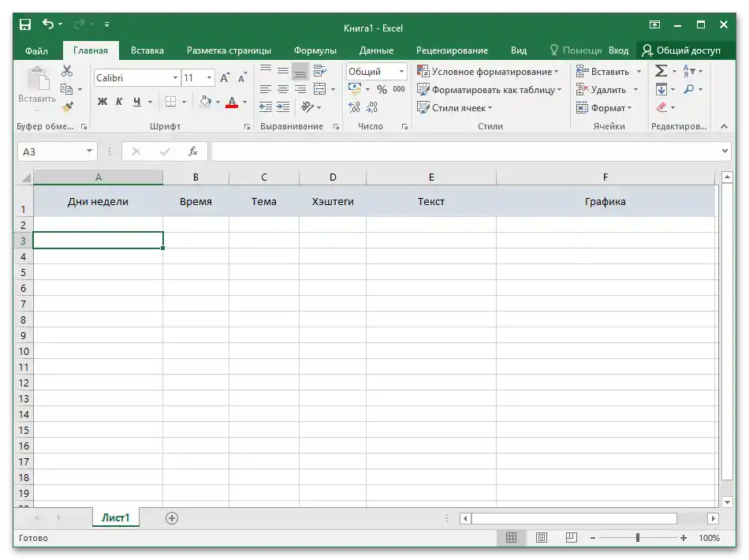Apply accounting currency format
This screenshot has height=560, width=749.
[355, 88]
